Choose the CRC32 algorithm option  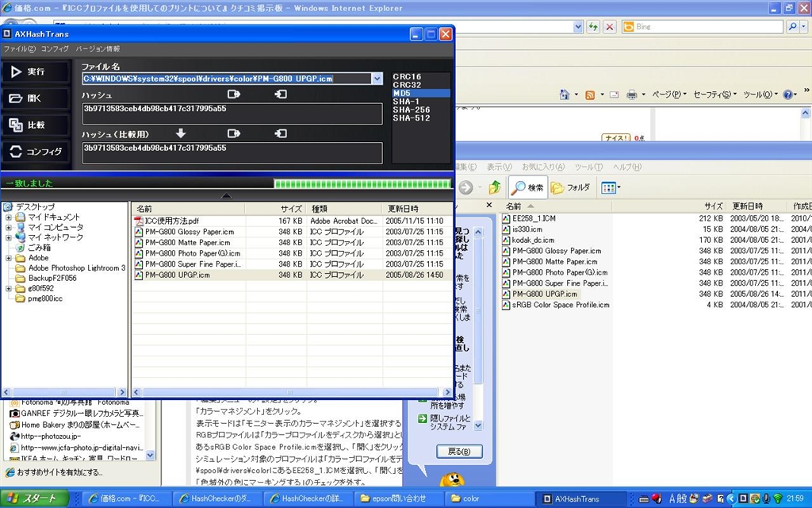[407, 85]
